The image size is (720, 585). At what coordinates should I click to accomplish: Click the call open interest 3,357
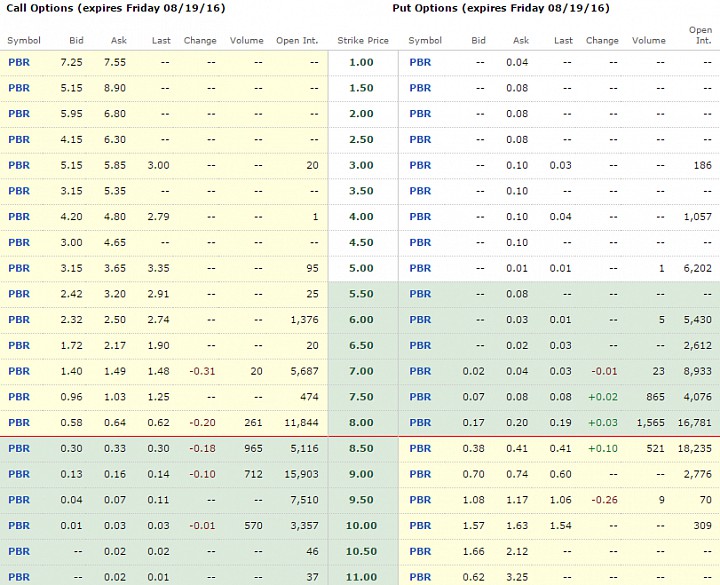304,525
